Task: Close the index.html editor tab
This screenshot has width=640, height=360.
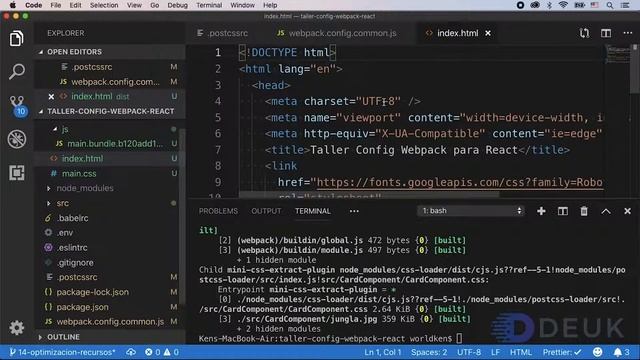Action: click(488, 33)
